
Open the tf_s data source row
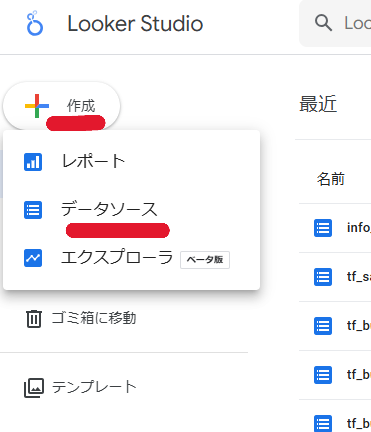335,277
